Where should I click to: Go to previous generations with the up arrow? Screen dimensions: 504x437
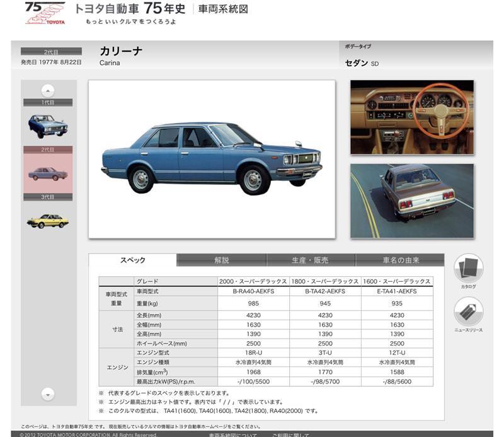click(48, 91)
